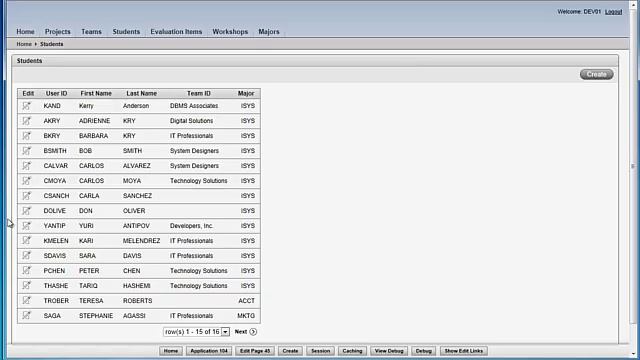Sort by Last Name column header
This screenshot has height=360, width=640.
pyautogui.click(x=142, y=93)
